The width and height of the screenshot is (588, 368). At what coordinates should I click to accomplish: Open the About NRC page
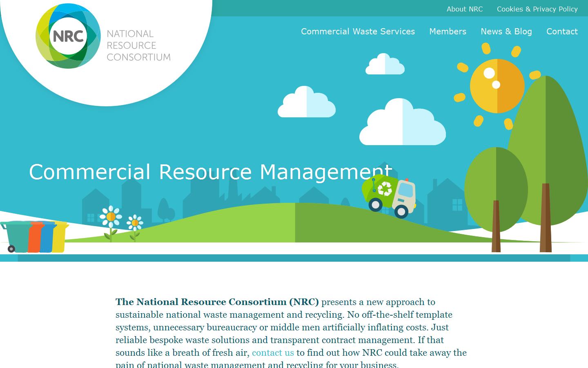[464, 9]
